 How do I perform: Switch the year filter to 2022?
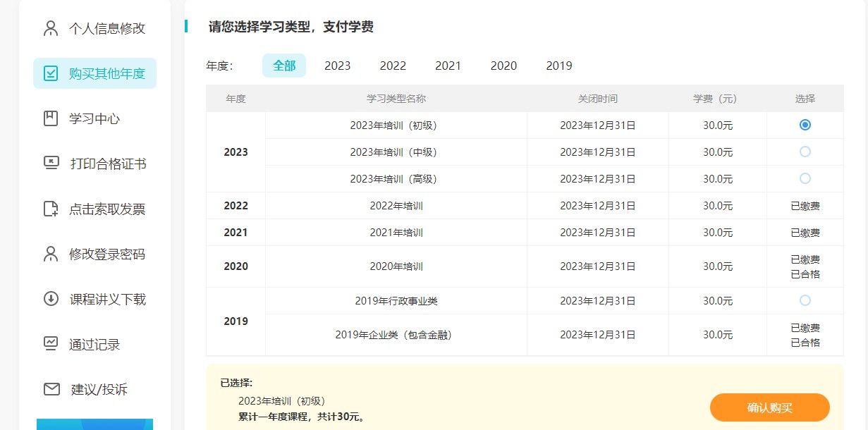click(393, 66)
